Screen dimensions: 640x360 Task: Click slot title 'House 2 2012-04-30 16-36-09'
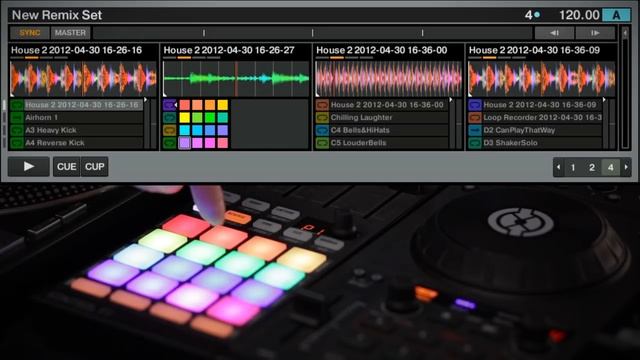click(x=534, y=50)
